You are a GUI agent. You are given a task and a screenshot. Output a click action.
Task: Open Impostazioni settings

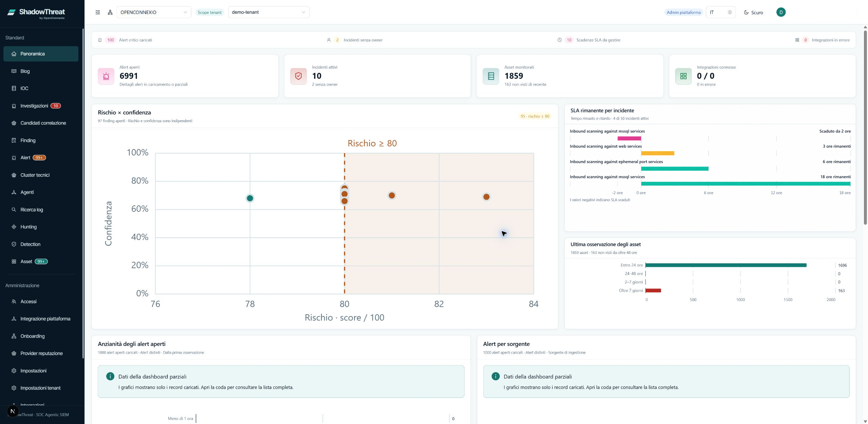pos(41,371)
